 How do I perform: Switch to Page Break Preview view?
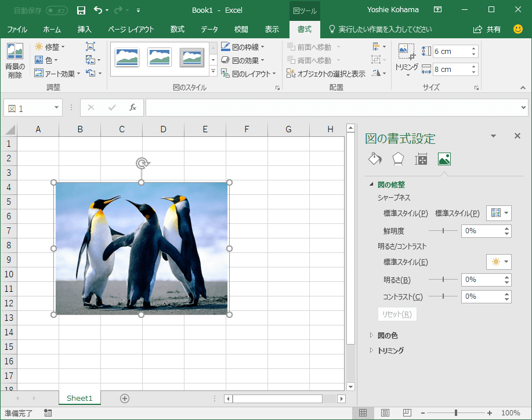pos(407,413)
